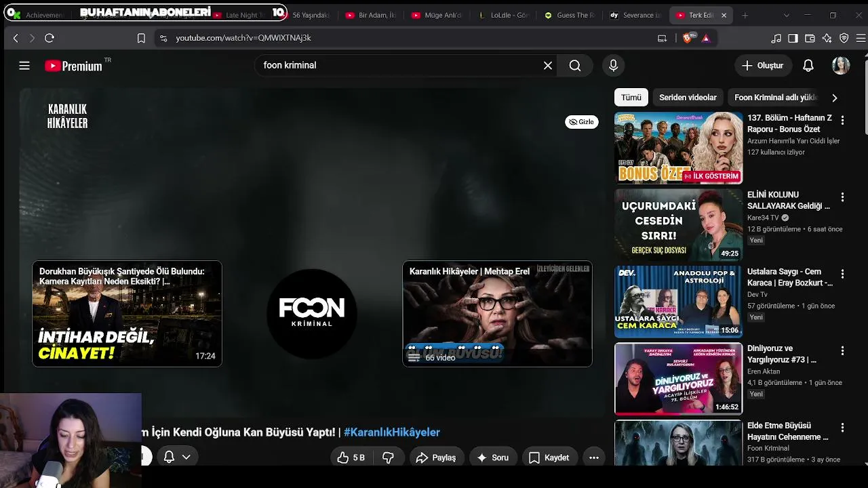Open 'İntihar Değil, Cinayet!' end-screen video
Viewport: 868px width, 488px height.
(127, 314)
